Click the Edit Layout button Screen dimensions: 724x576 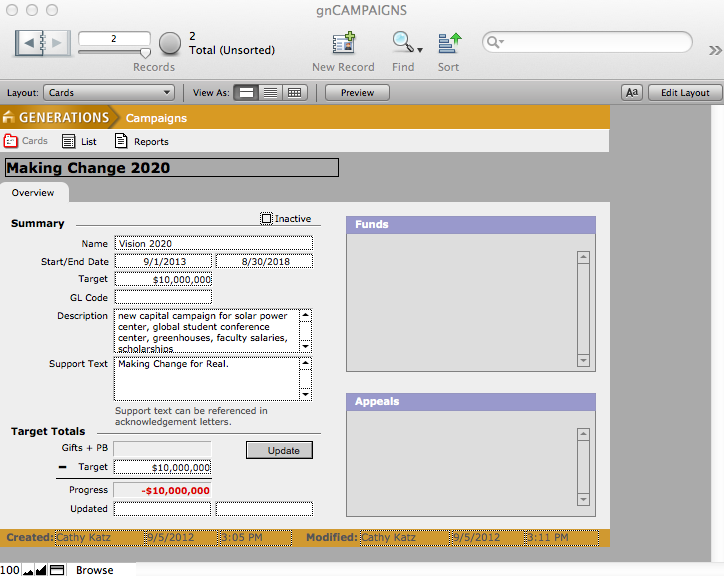(x=685, y=93)
